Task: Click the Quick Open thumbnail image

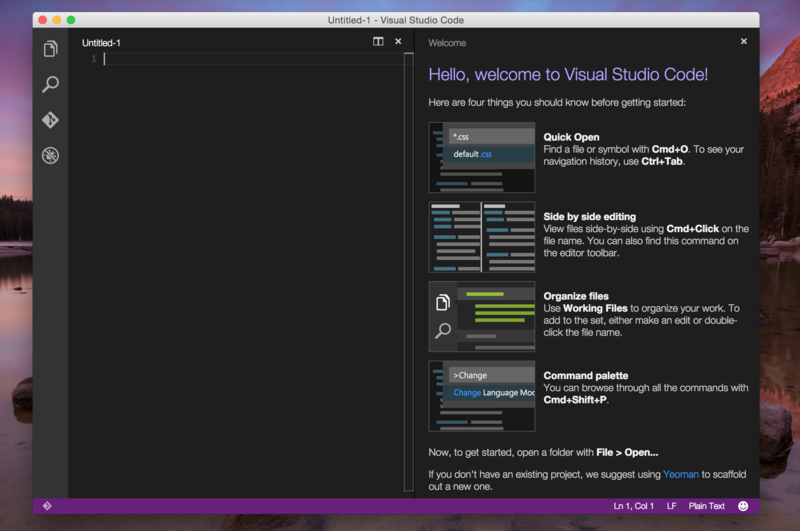Action: point(482,157)
